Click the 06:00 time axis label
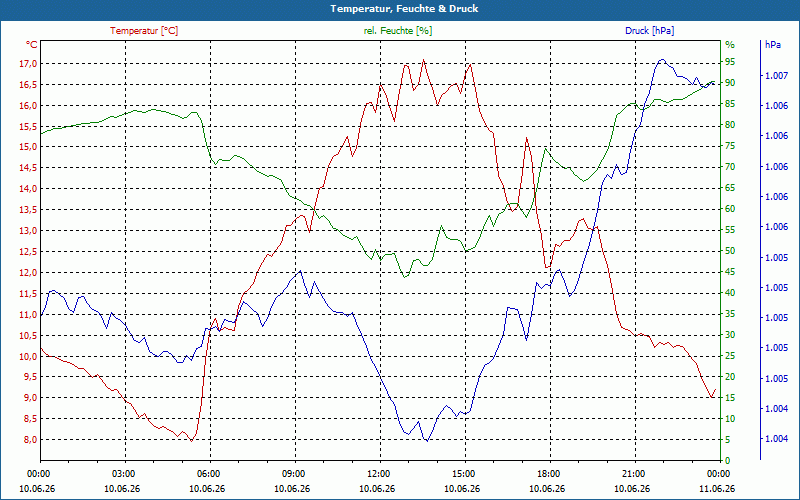The image size is (800, 500). coord(207,474)
